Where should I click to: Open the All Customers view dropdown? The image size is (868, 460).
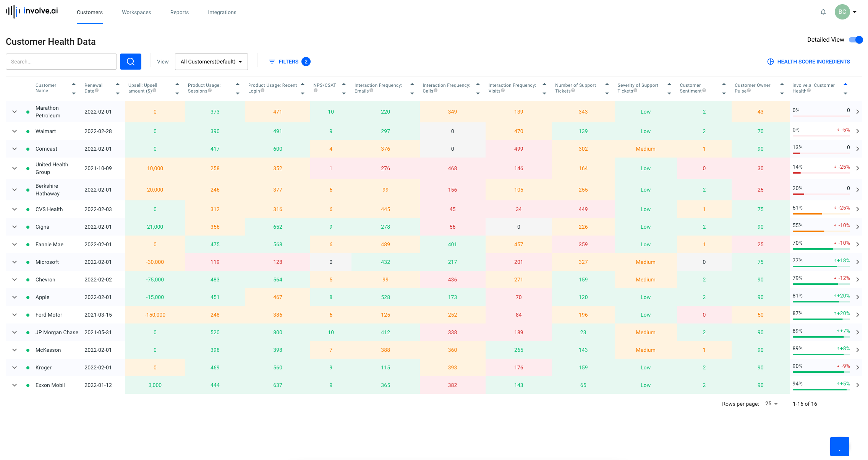(x=211, y=62)
